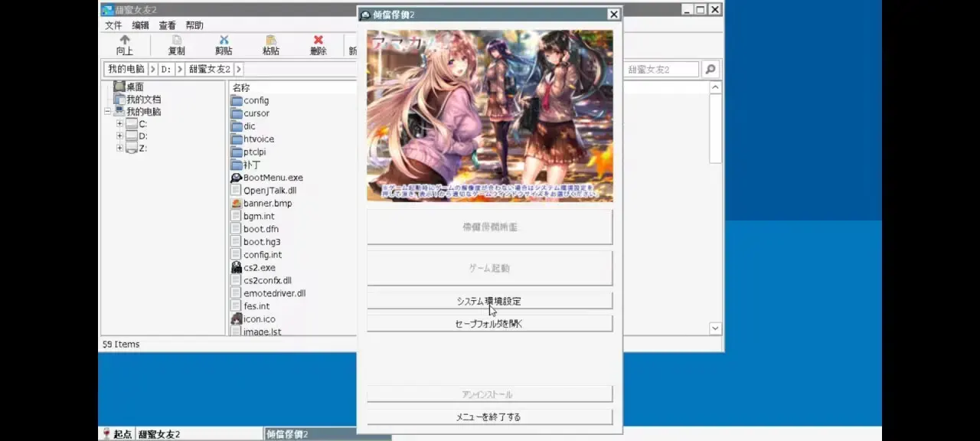
Task: Click the 粘贴 (Paste) toolbar icon
Action: (x=271, y=40)
